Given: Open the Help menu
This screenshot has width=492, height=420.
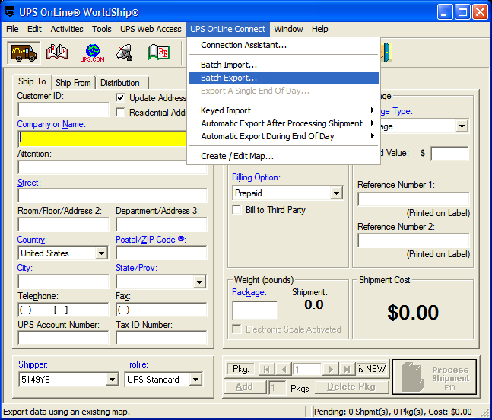Looking at the screenshot, I should click(320, 29).
